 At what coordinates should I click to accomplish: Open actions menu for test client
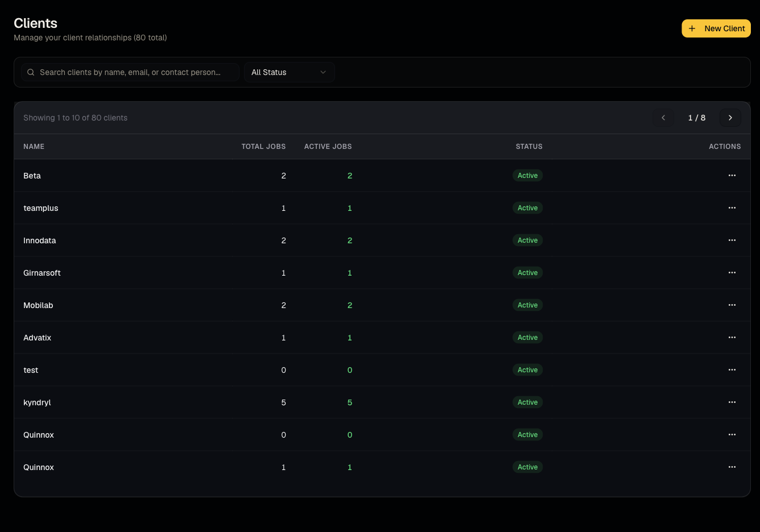(x=732, y=370)
